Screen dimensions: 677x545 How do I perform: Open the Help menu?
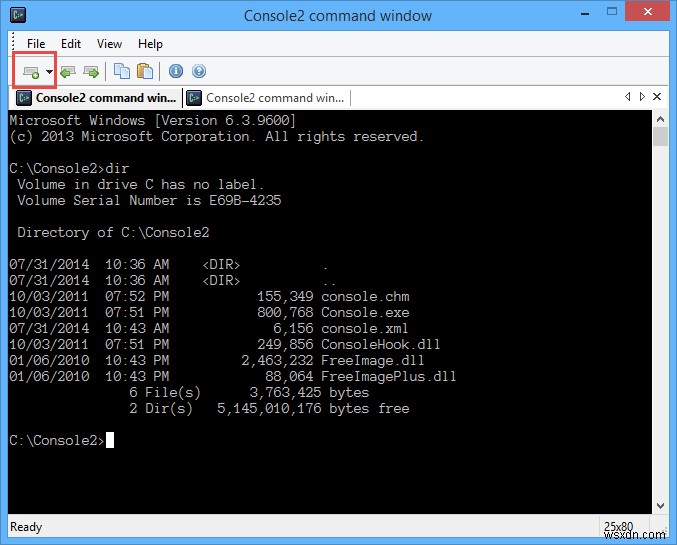(150, 44)
